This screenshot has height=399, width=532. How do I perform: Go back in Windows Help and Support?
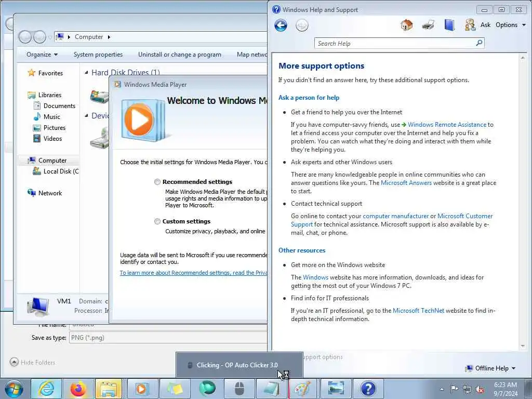[x=281, y=25]
